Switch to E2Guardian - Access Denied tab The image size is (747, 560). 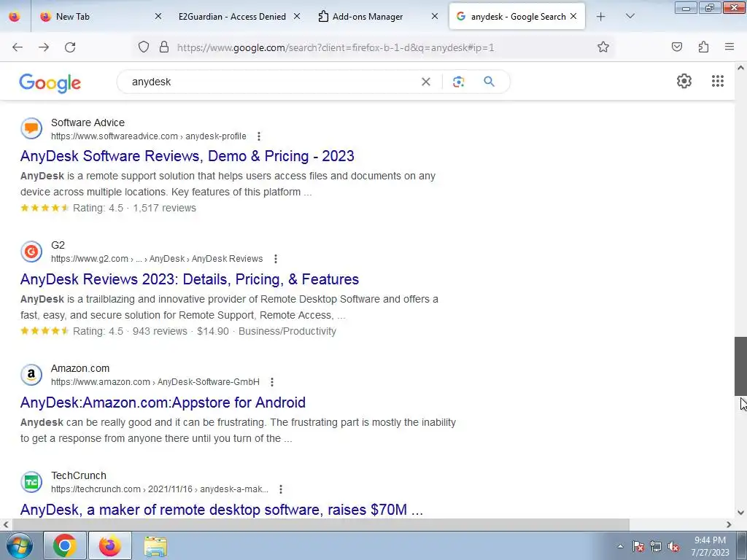click(x=232, y=16)
